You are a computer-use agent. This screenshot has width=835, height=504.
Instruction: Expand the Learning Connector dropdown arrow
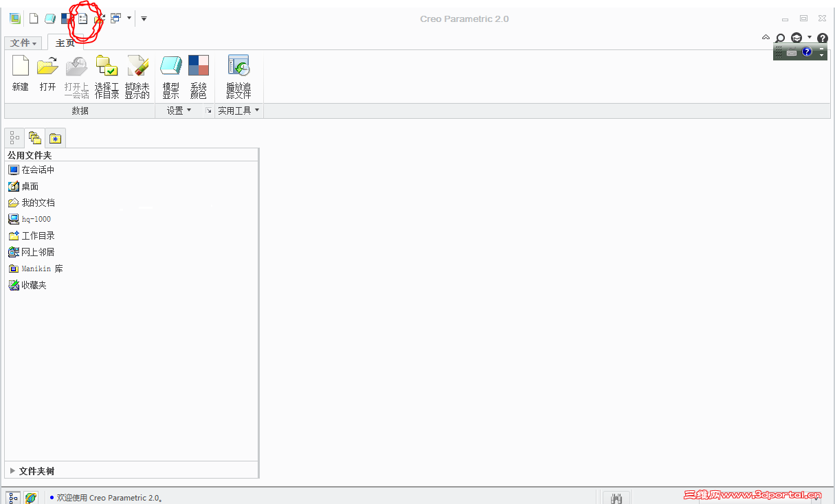(810, 38)
